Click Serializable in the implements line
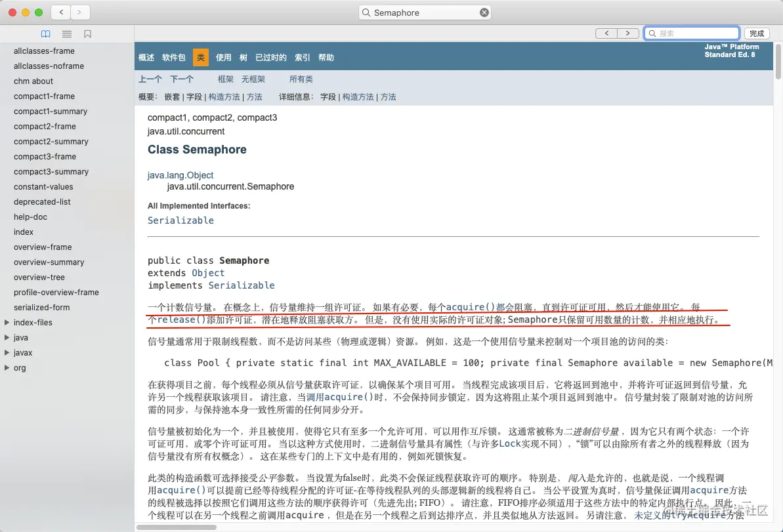The width and height of the screenshot is (783, 532). pos(242,285)
